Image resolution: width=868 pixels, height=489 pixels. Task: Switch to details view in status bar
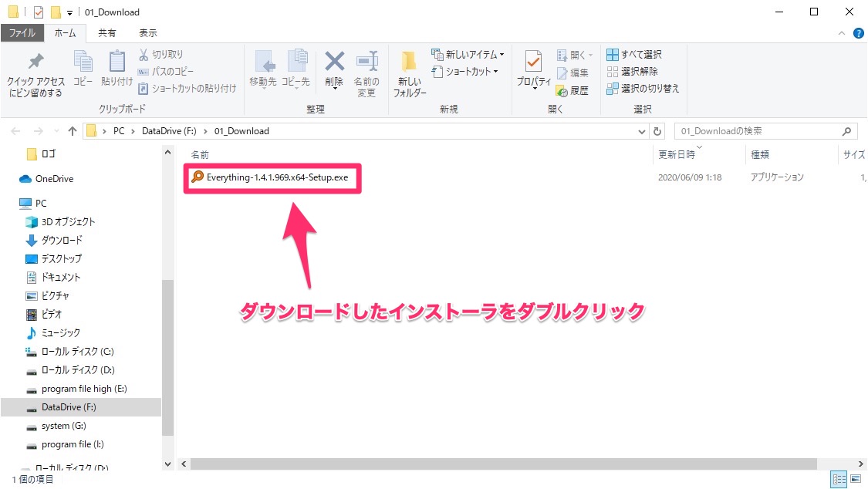pos(839,480)
